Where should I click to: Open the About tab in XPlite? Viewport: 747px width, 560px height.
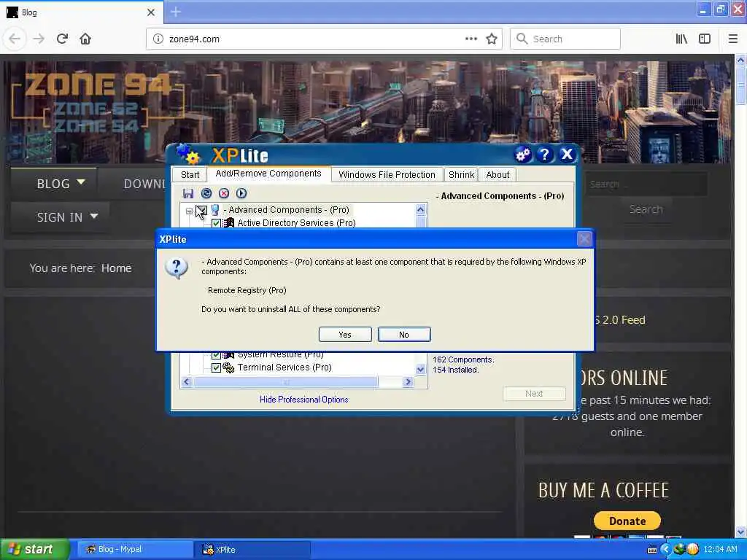(498, 175)
